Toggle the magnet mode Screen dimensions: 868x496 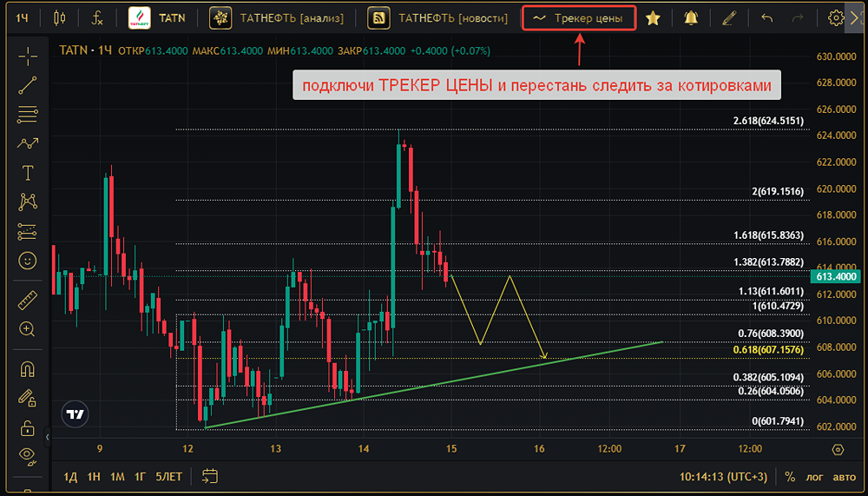coord(27,369)
